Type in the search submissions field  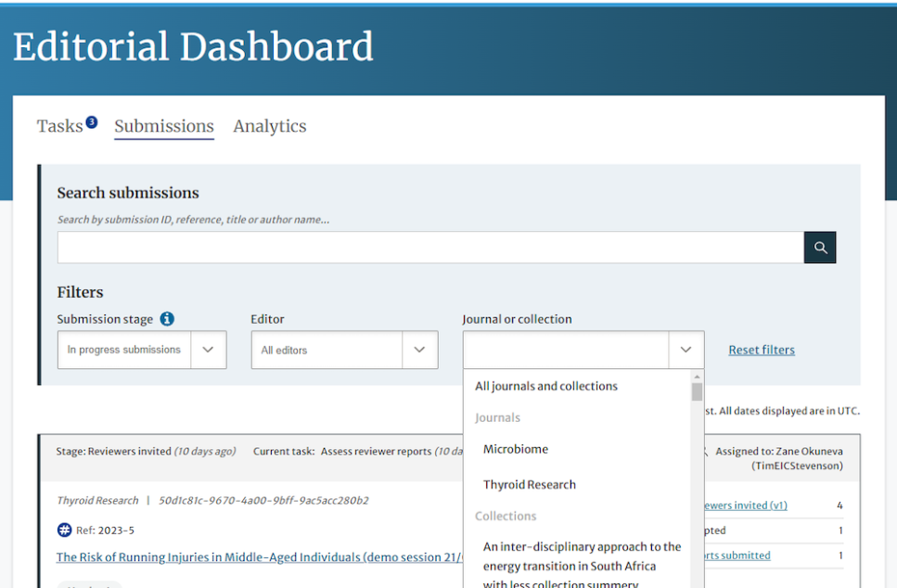pyautogui.click(x=429, y=248)
